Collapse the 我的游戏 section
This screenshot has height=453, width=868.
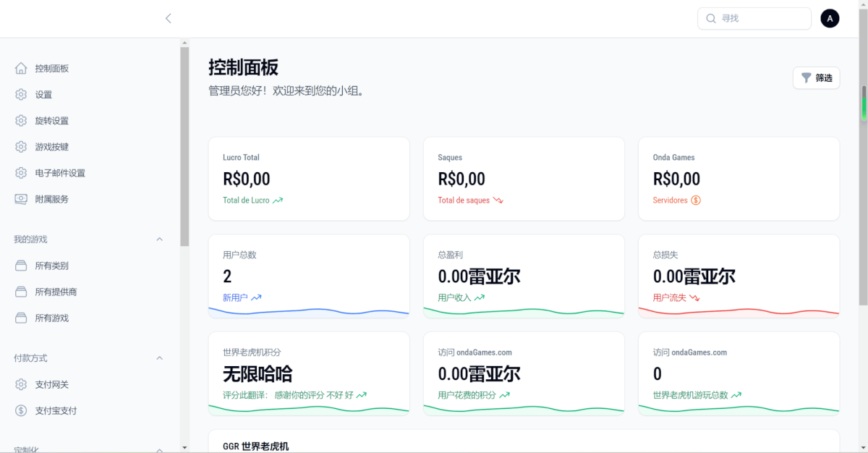tap(160, 240)
